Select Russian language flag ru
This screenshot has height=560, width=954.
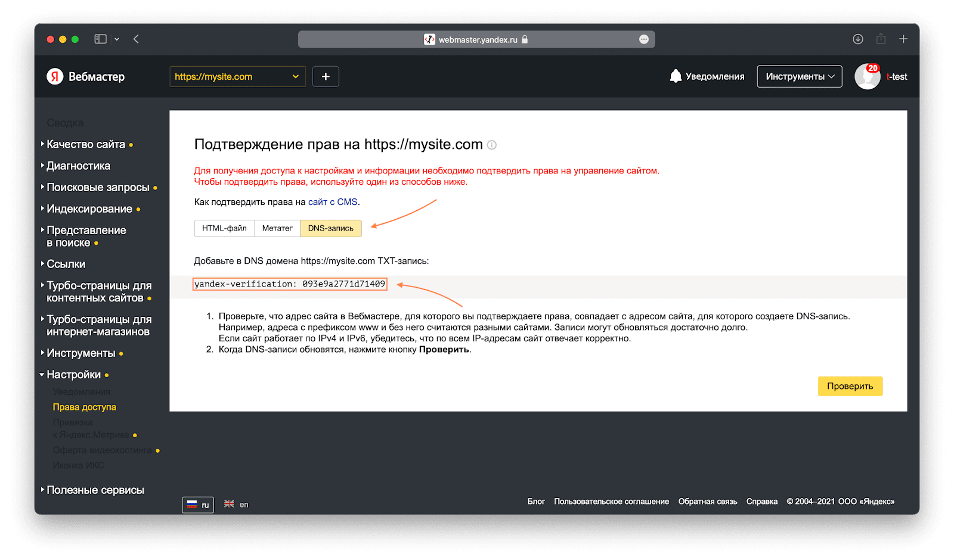[x=198, y=505]
